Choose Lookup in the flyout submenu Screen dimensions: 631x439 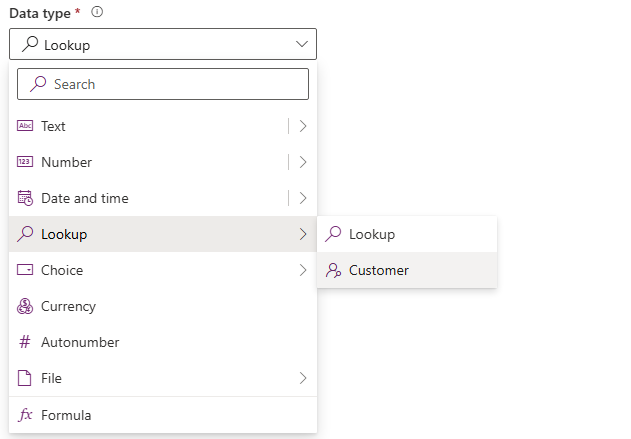(372, 234)
